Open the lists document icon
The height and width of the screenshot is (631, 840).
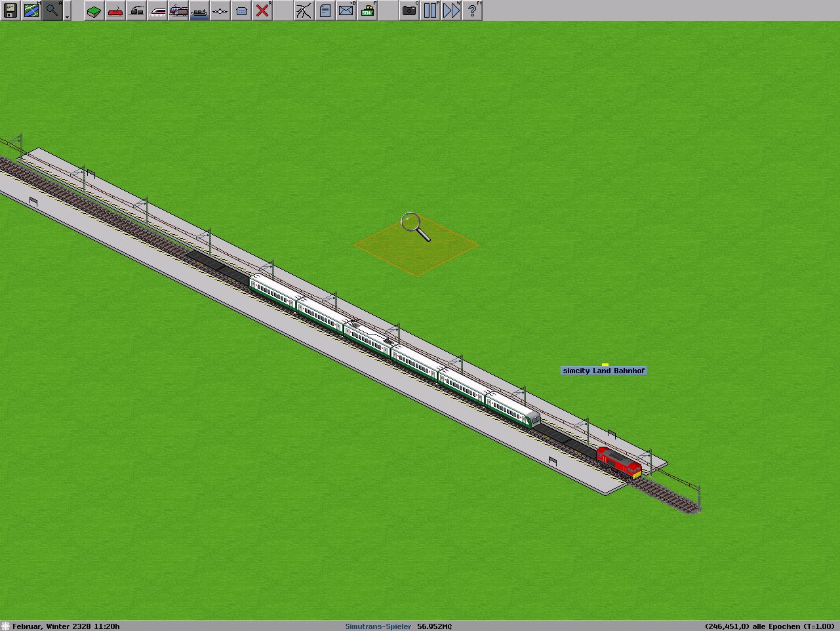click(x=325, y=10)
